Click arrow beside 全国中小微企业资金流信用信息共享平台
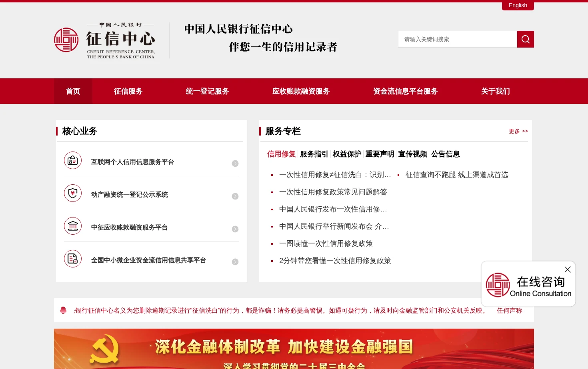Viewport: 588px width, 369px height. pyautogui.click(x=235, y=262)
